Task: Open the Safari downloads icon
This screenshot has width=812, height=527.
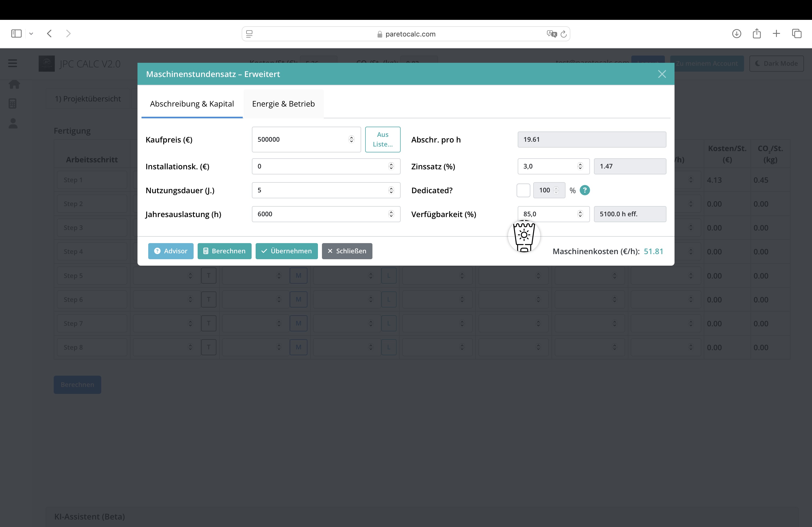Action: [737, 33]
